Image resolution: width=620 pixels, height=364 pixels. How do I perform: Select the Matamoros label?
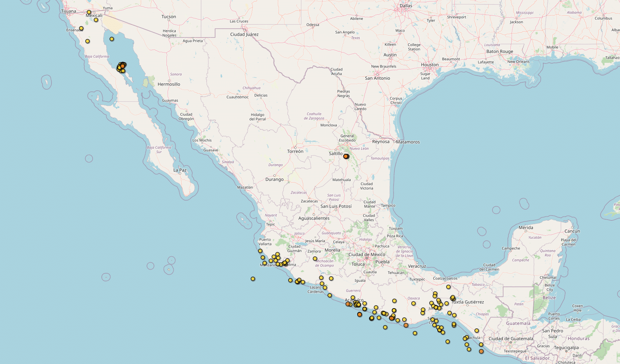[x=408, y=142]
